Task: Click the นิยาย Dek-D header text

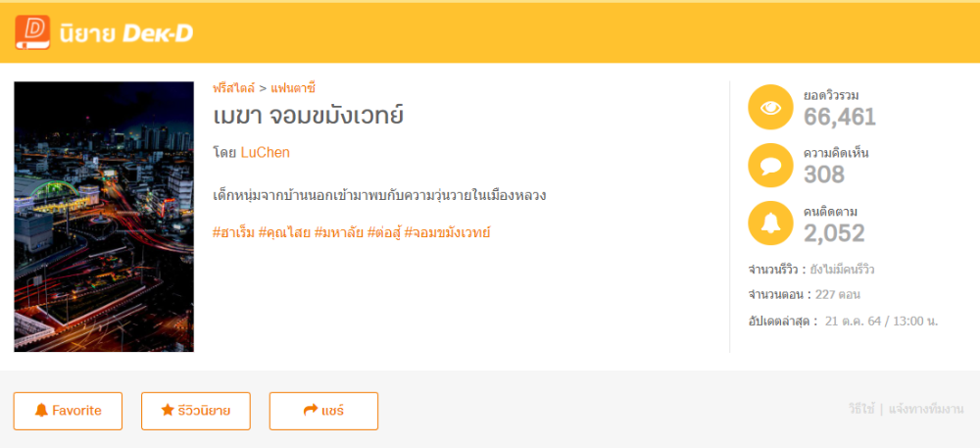Action: click(x=125, y=33)
